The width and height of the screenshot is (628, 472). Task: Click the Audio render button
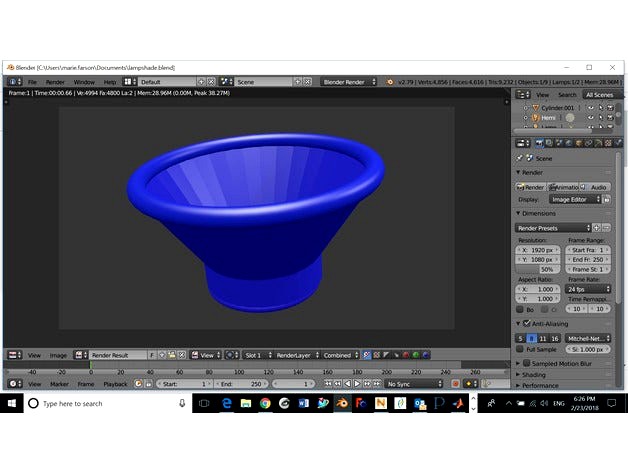(596, 187)
